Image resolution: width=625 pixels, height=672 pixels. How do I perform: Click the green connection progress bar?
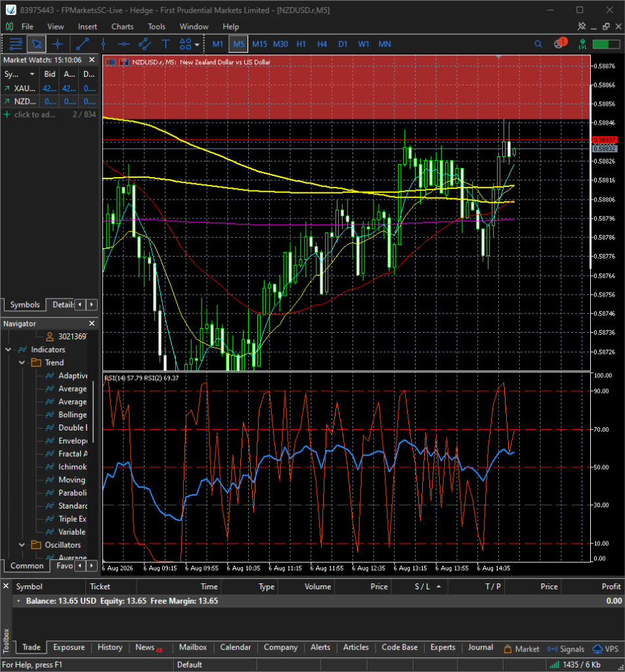[x=607, y=44]
